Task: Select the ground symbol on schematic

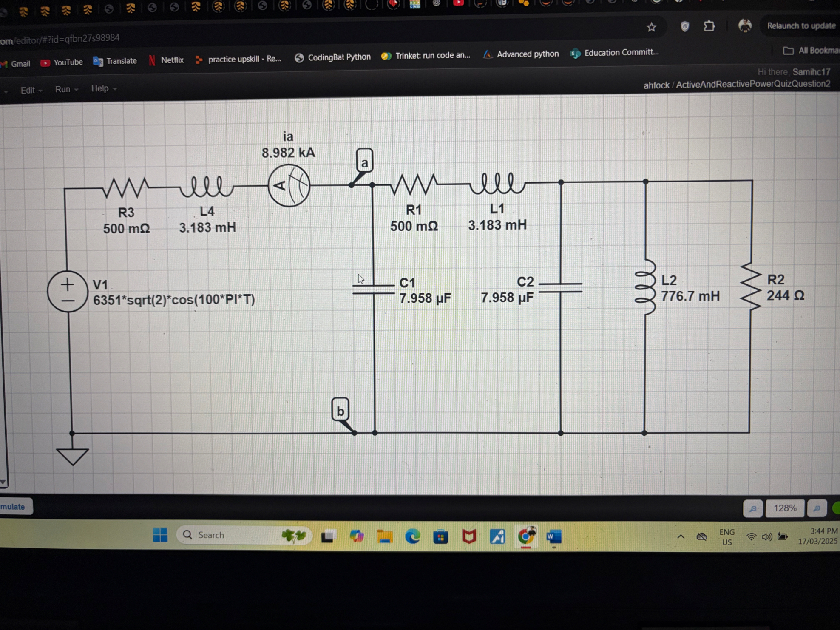Action: click(72, 456)
